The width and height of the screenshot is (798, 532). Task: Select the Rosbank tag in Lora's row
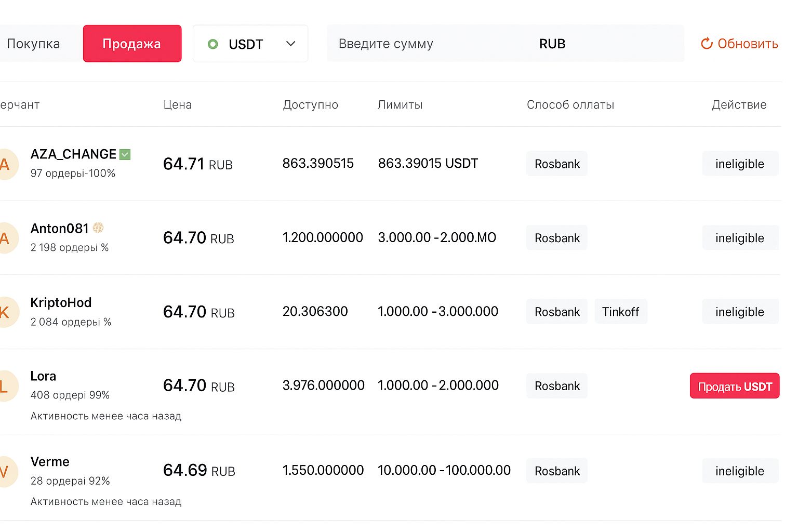(x=556, y=386)
